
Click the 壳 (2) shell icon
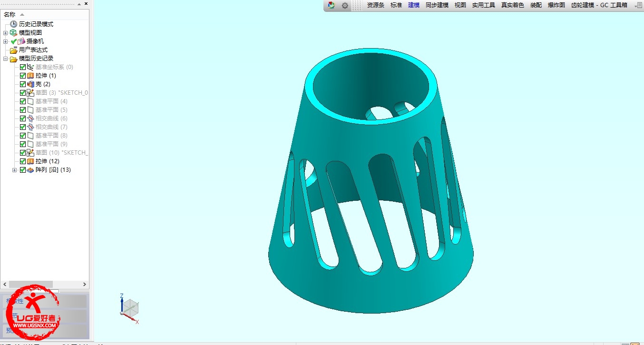30,84
